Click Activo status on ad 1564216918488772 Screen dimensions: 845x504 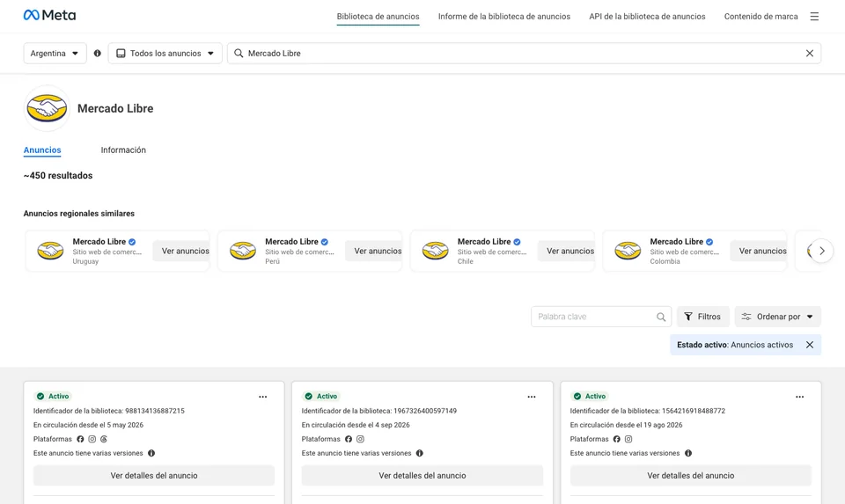590,397
